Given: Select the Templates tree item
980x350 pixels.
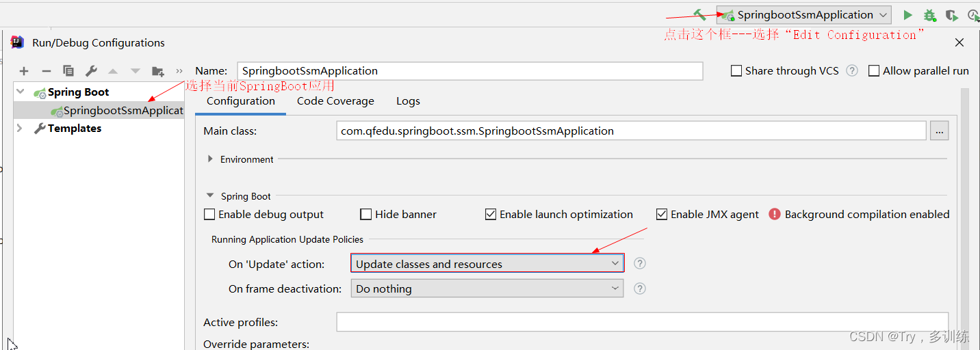Looking at the screenshot, I should (x=75, y=129).
